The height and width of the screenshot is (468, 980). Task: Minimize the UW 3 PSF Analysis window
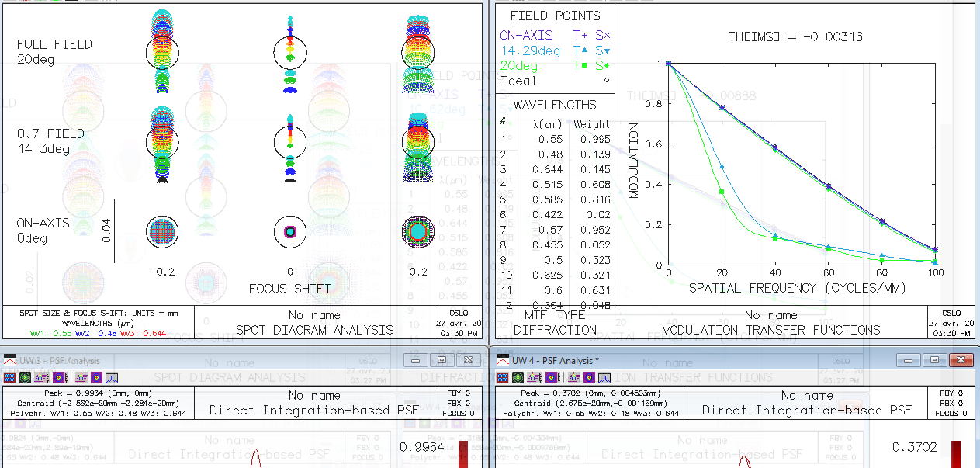pyautogui.click(x=419, y=360)
